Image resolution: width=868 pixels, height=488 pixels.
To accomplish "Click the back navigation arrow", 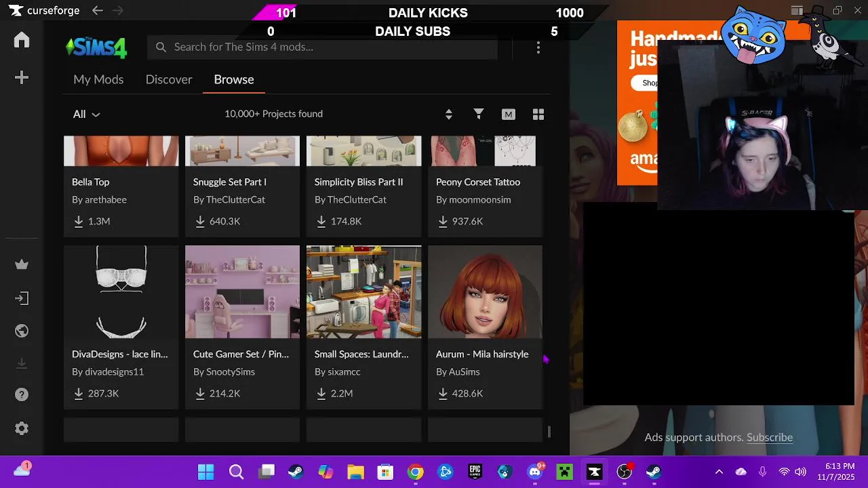I will coord(98,10).
